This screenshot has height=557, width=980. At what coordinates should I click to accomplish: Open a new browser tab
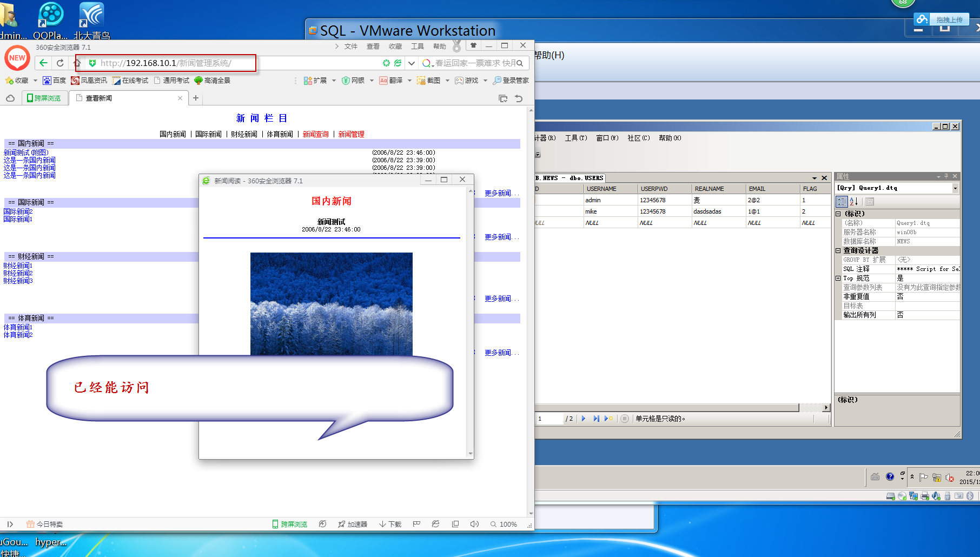[x=196, y=98]
